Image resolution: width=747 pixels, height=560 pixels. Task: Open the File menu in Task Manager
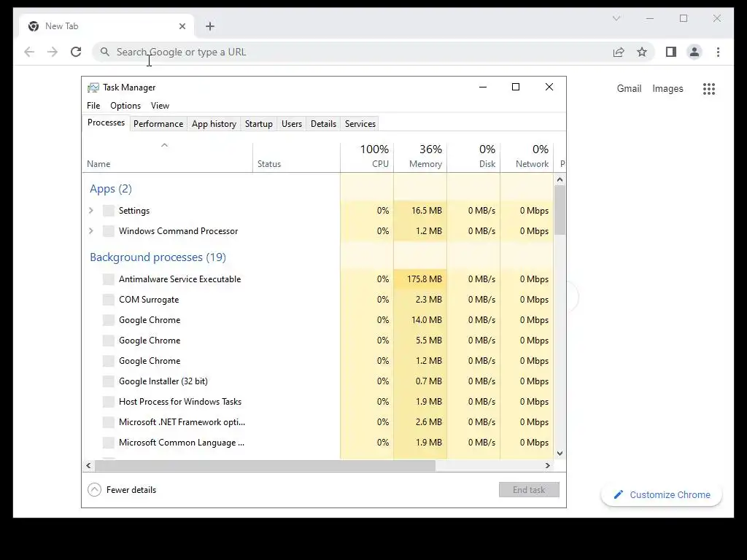pyautogui.click(x=93, y=106)
